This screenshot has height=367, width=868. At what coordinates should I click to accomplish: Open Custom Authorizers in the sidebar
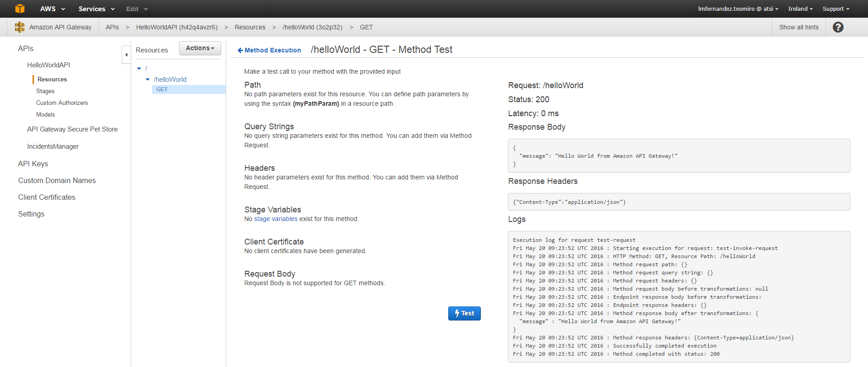[x=62, y=103]
